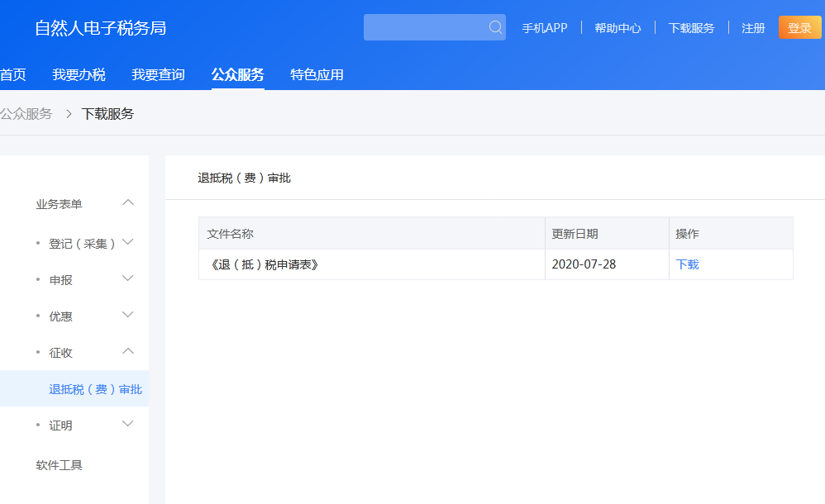Viewport: 825px width, 504px height.
Task: Collapse the 征收 submenu arrow
Action: (x=128, y=351)
